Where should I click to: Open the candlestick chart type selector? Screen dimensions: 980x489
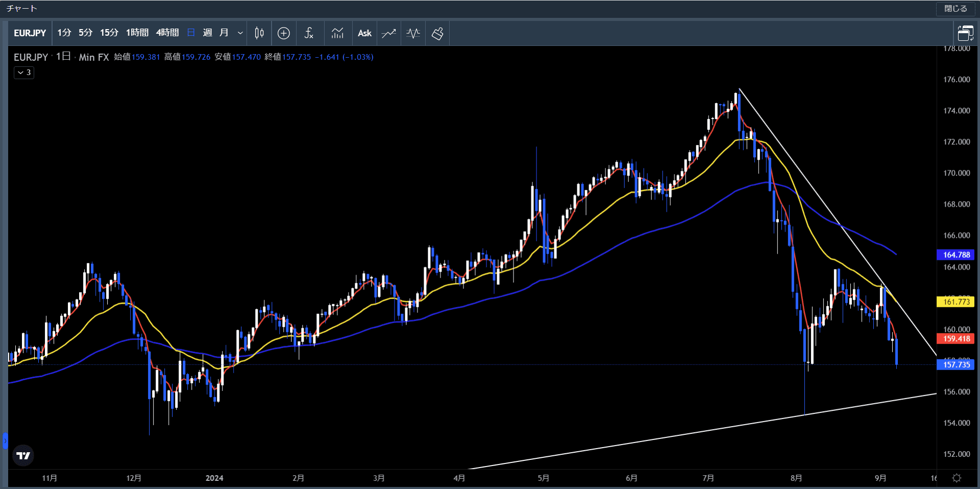(259, 33)
